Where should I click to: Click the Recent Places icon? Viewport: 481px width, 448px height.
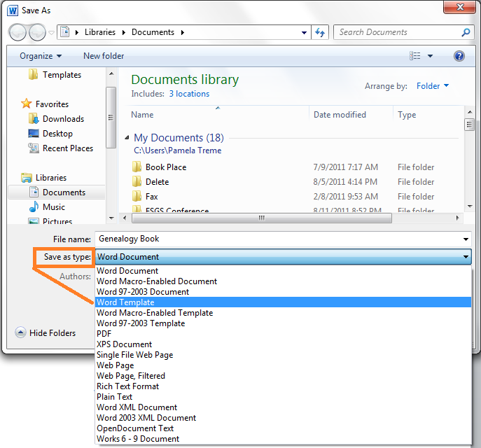pos(34,148)
